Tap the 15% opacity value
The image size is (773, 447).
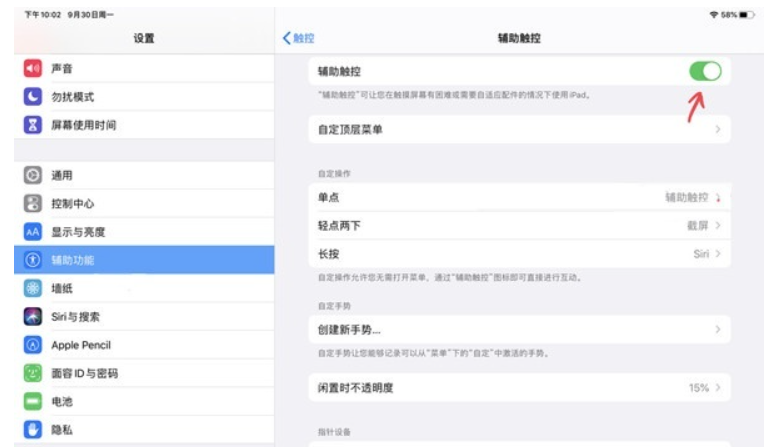coord(699,388)
